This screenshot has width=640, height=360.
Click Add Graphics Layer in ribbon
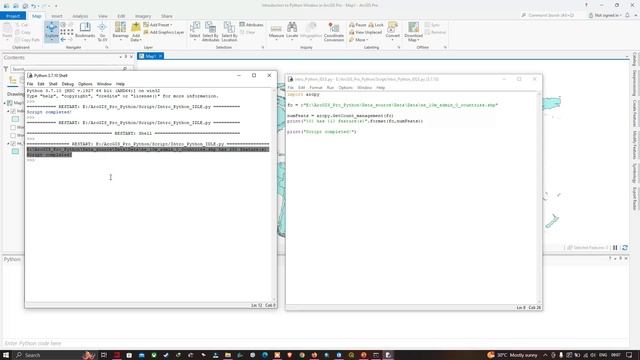coord(164,32)
